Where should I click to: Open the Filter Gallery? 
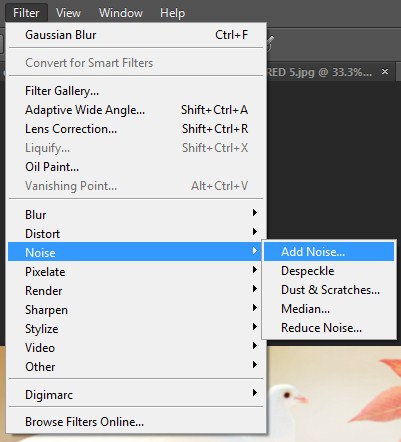pyautogui.click(x=136, y=91)
